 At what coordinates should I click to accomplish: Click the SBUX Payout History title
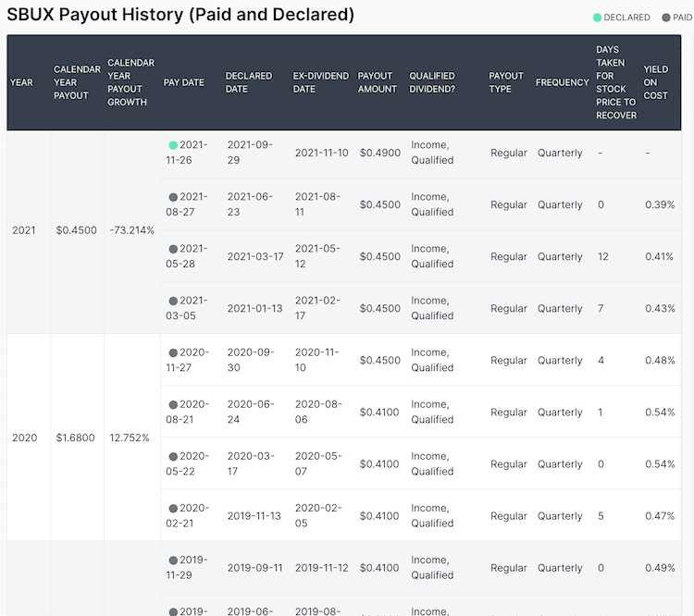(180, 15)
